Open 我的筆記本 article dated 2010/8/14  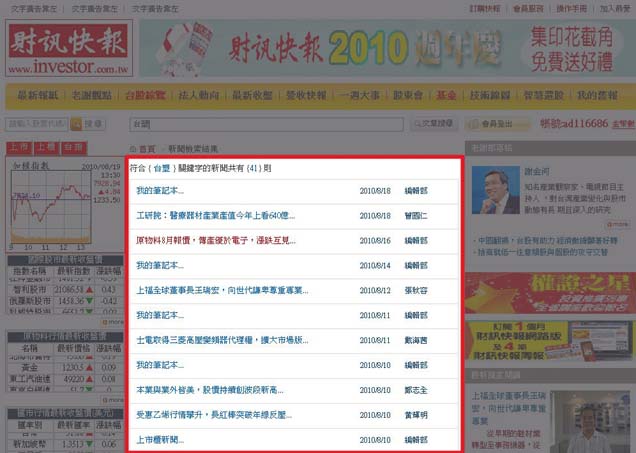160,266
